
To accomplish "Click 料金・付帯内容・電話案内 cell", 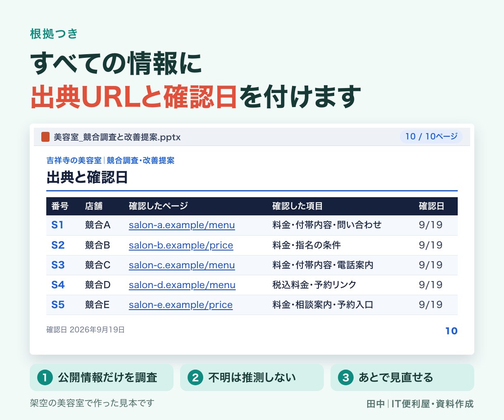I will coord(323,265).
